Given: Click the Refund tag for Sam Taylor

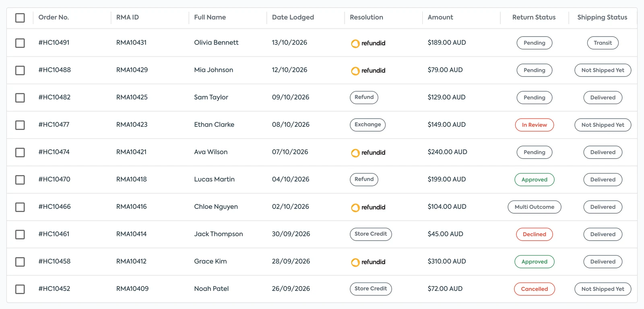Looking at the screenshot, I should click(x=364, y=97).
